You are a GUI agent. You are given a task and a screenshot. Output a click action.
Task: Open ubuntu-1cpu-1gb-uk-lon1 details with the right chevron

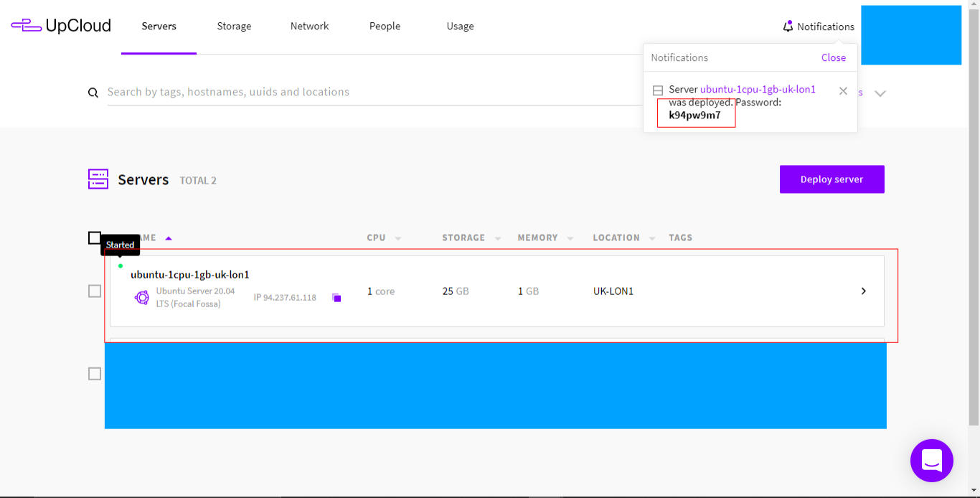[863, 291]
